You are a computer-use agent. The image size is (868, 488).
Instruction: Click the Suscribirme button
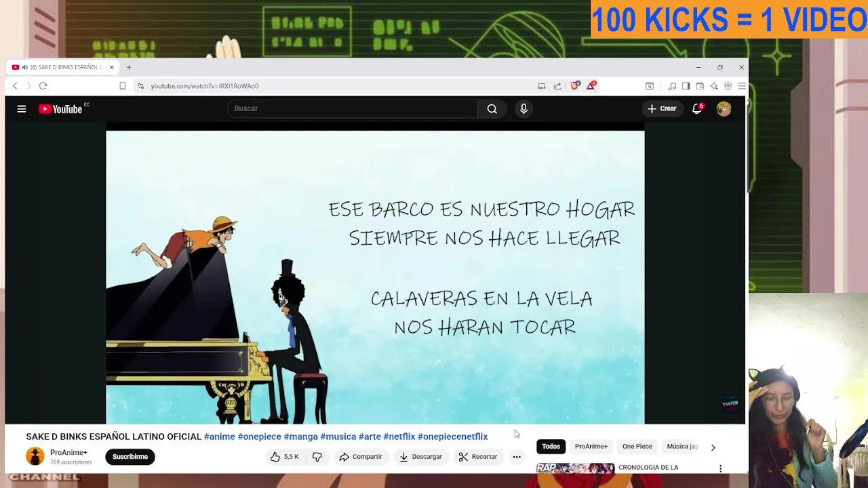click(130, 457)
